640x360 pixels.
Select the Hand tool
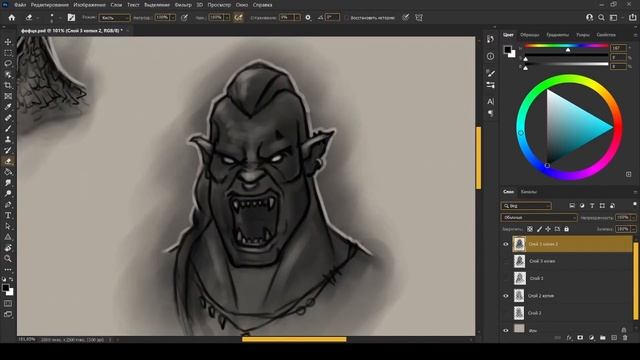[8, 248]
